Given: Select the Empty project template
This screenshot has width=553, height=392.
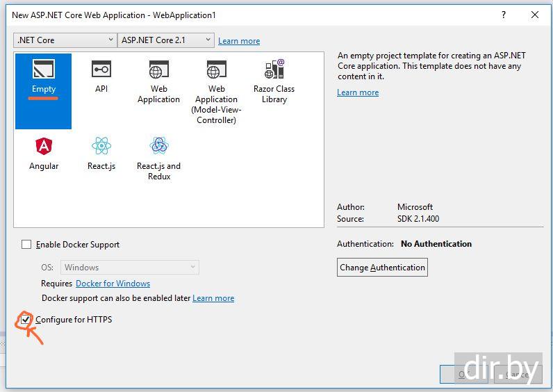Looking at the screenshot, I should pyautogui.click(x=43, y=91).
